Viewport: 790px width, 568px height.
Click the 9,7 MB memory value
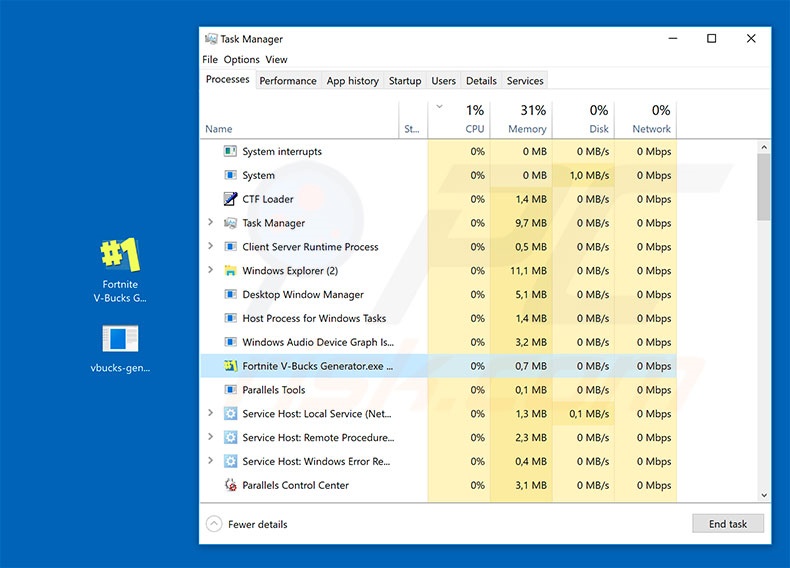click(531, 223)
